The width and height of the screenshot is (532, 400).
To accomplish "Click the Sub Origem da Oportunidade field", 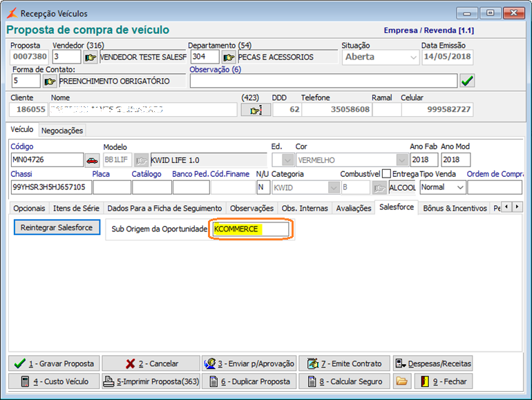I will click(250, 229).
